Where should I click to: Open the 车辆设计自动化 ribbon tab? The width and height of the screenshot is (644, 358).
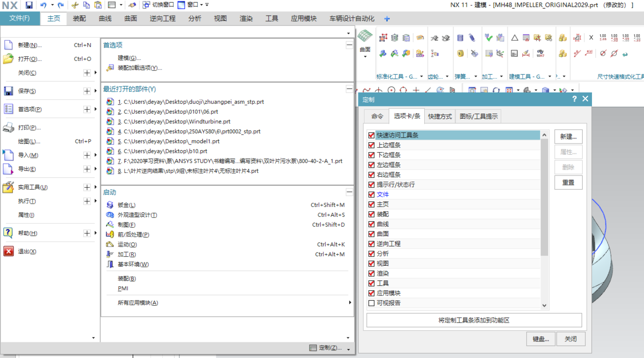(352, 18)
